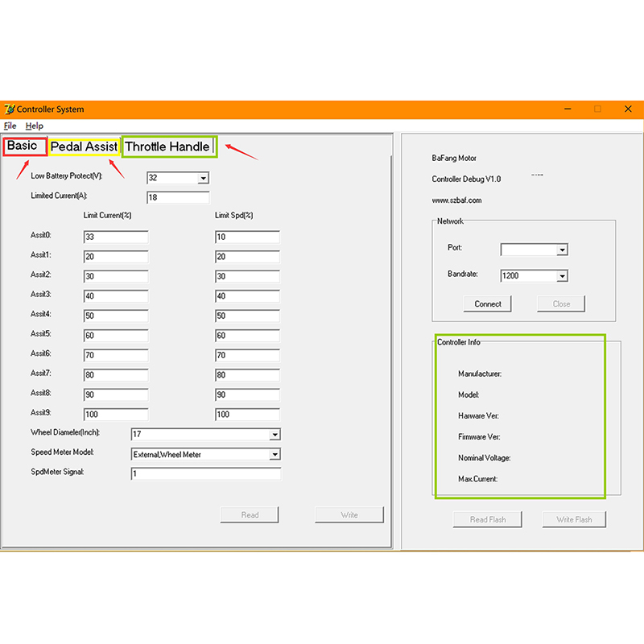Click the Write button
Viewport: 644px width, 644px height.
[x=349, y=515]
